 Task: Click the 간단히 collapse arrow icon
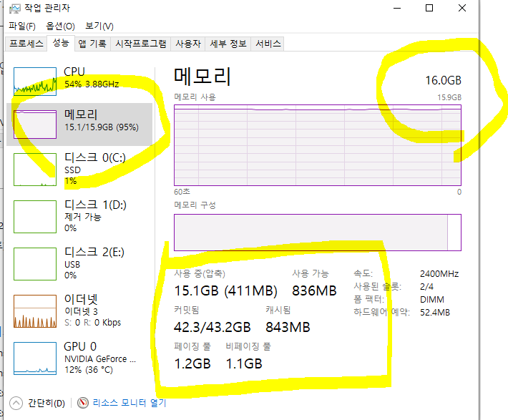click(16, 403)
